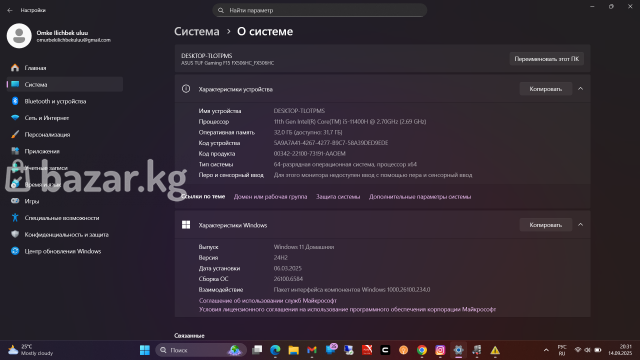Click the yellow warning triangle taskbar icon
The image size is (640, 360).
click(x=495, y=350)
